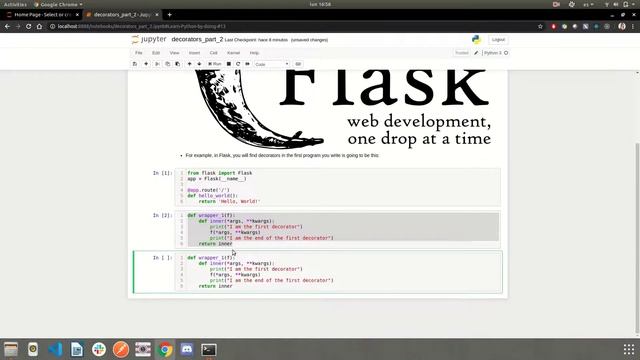Image resolution: width=640 pixels, height=360 pixels.
Task: Open the File menu
Action: (139, 53)
